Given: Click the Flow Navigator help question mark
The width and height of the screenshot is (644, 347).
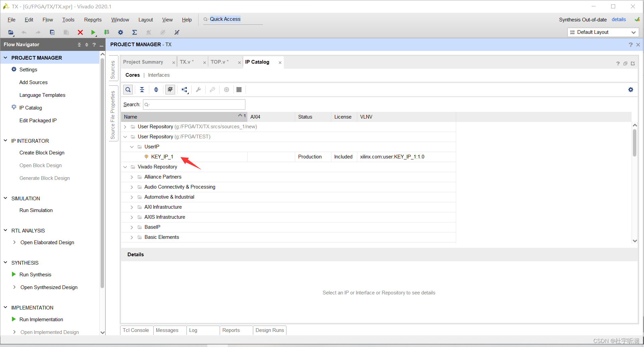Looking at the screenshot, I should [94, 45].
